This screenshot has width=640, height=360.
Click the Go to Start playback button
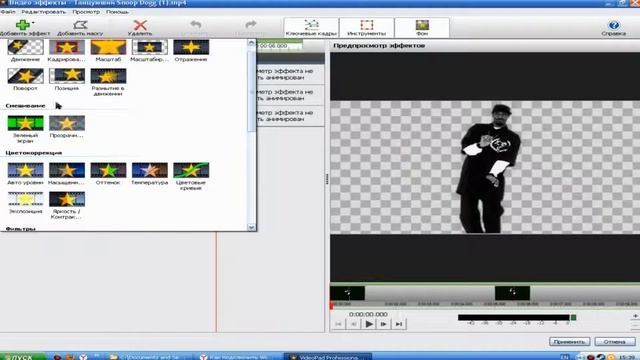click(338, 324)
